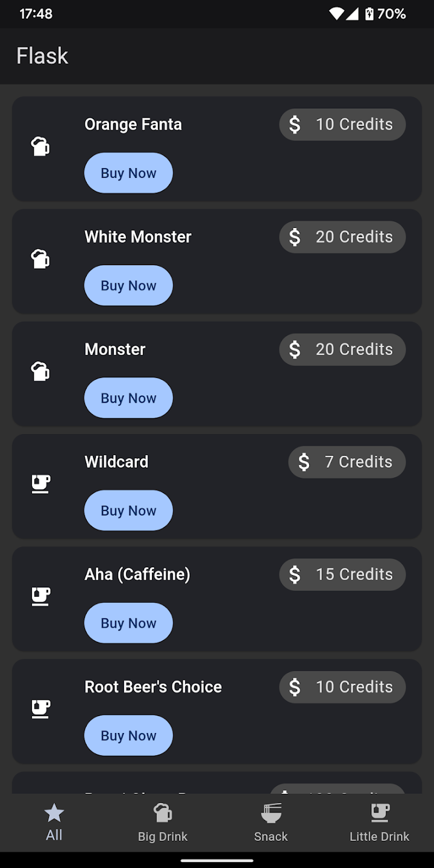Click the mug icon beside Orange Fanta

coord(40,146)
